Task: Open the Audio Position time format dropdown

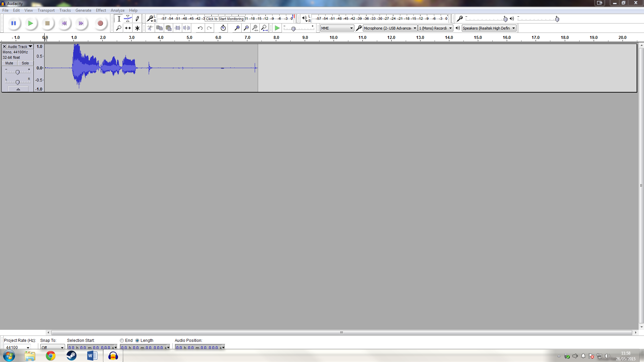Action: click(x=223, y=347)
